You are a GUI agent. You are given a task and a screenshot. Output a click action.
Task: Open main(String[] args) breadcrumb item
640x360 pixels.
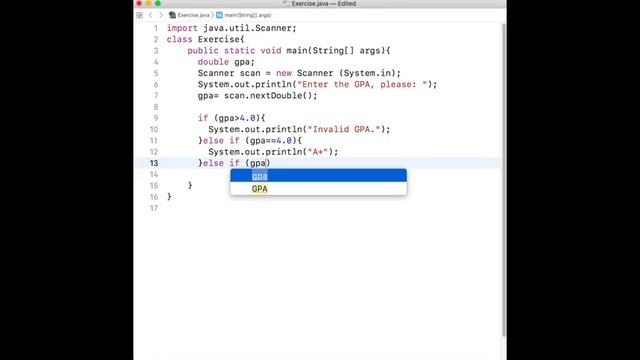tap(248, 15)
